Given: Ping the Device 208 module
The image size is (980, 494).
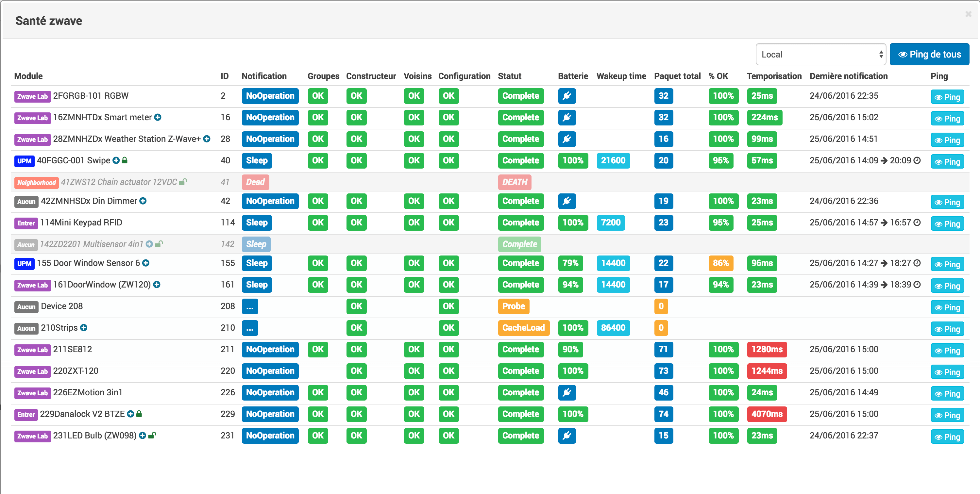Looking at the screenshot, I should pos(947,307).
